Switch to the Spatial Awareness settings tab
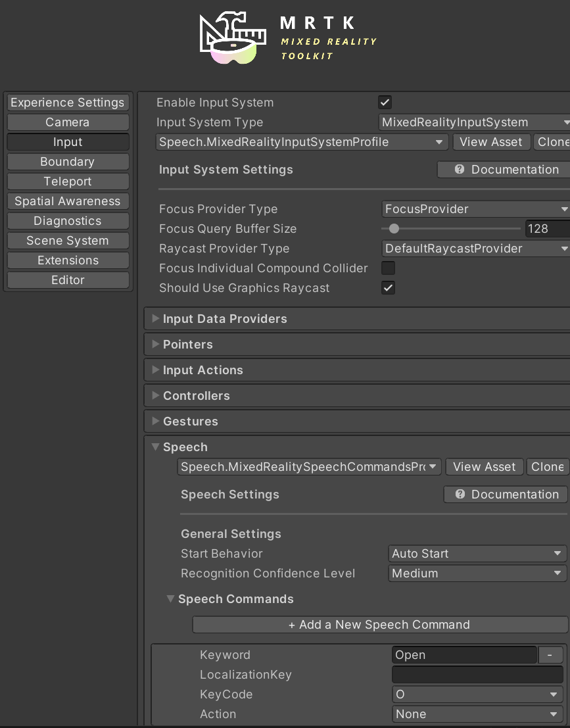The height and width of the screenshot is (728, 570). tap(67, 201)
